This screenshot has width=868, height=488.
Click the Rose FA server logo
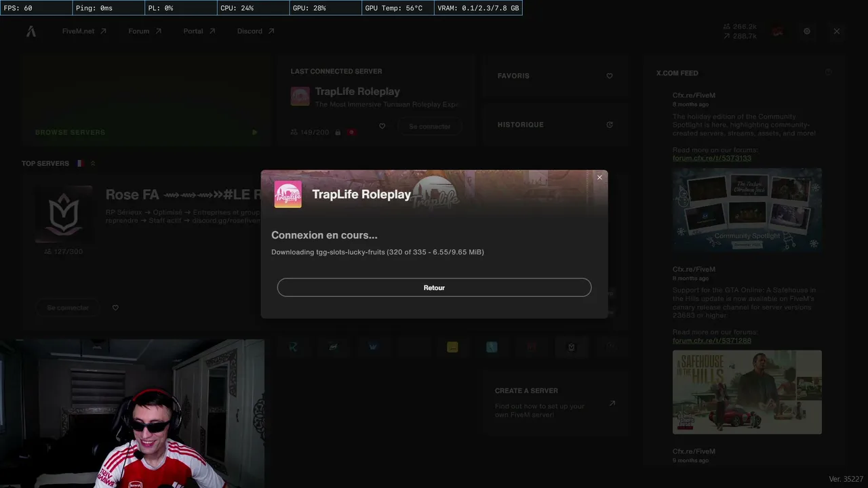pyautogui.click(x=64, y=213)
